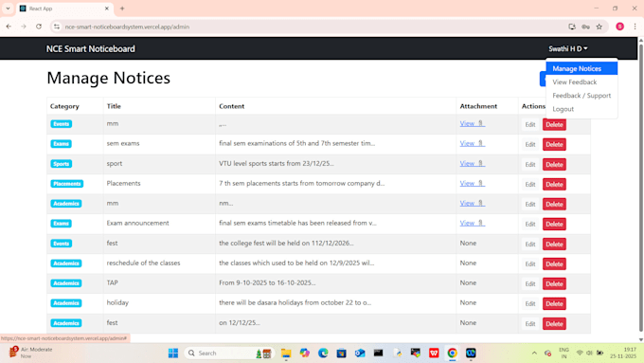Open a new browser tab

pos(122,9)
